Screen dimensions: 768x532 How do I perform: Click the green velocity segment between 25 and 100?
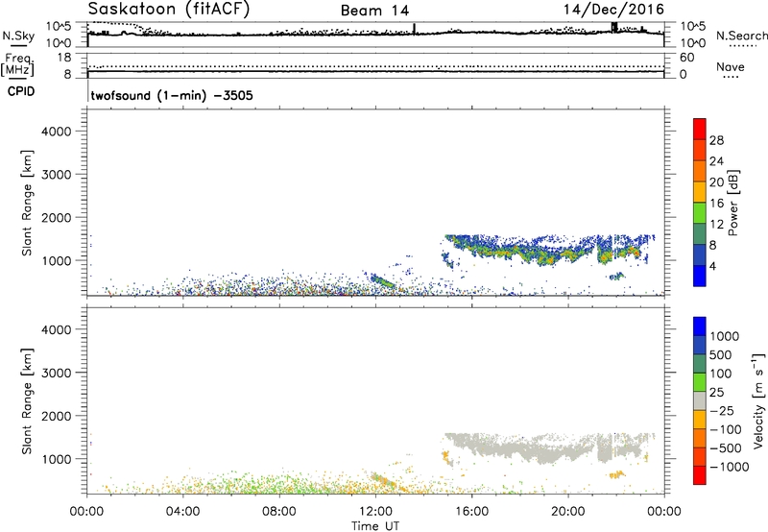pos(700,382)
